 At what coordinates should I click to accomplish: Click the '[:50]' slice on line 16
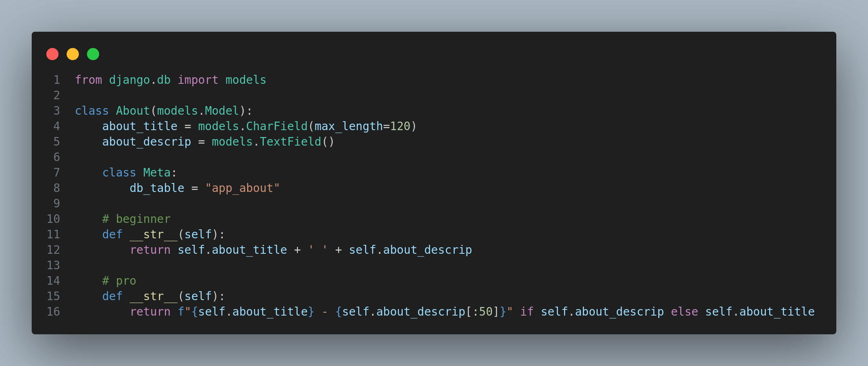tap(482, 312)
